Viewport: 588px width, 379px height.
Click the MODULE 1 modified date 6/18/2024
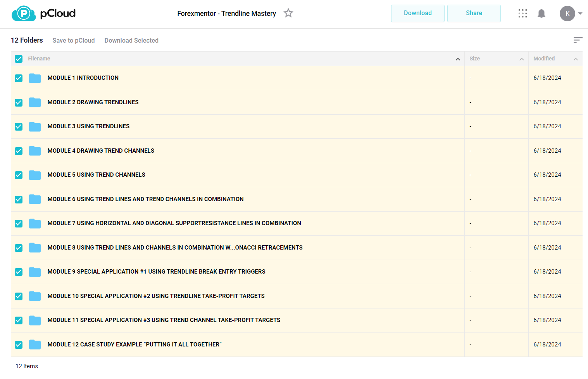547,78
